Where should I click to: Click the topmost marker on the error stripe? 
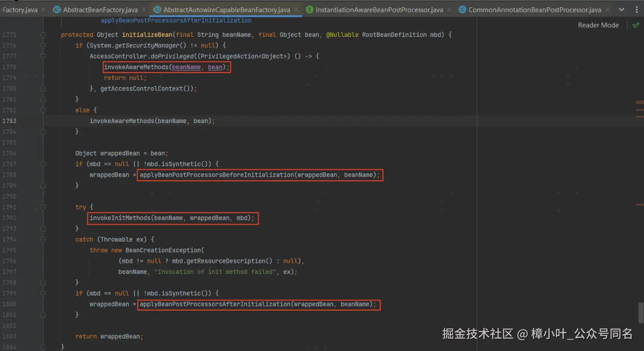[640, 102]
